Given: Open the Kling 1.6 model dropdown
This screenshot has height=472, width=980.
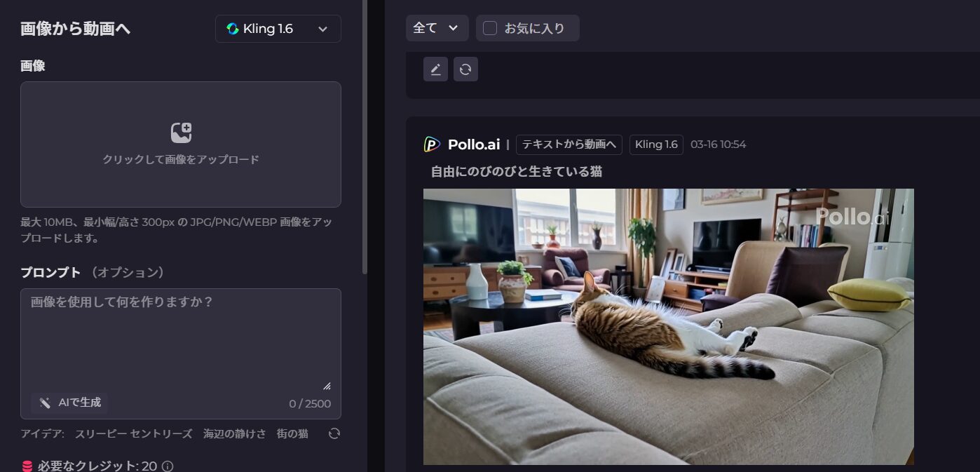Looking at the screenshot, I should (278, 29).
